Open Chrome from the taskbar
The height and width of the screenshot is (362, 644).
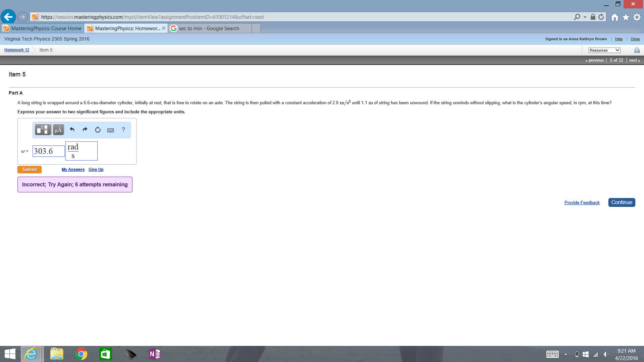(x=81, y=354)
